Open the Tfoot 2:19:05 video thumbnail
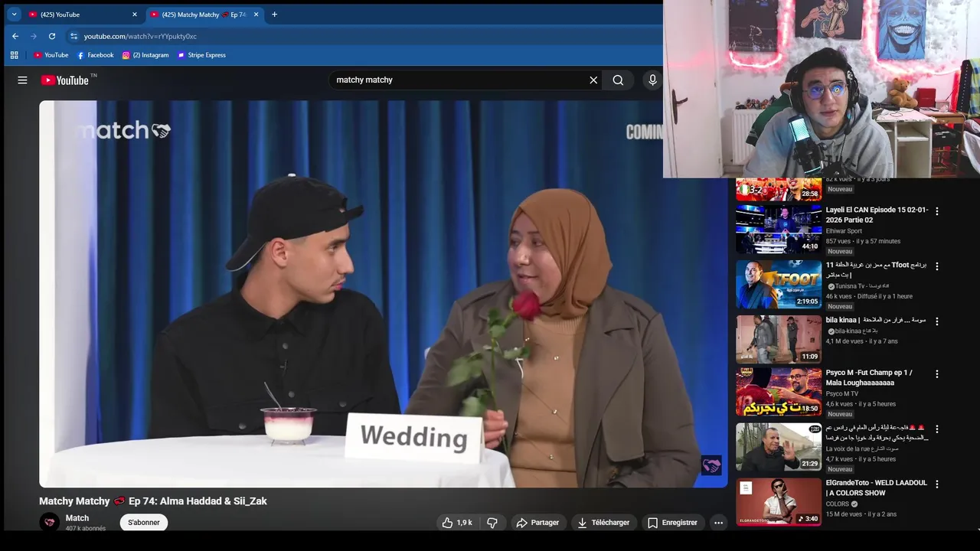This screenshot has height=551, width=980. (779, 284)
